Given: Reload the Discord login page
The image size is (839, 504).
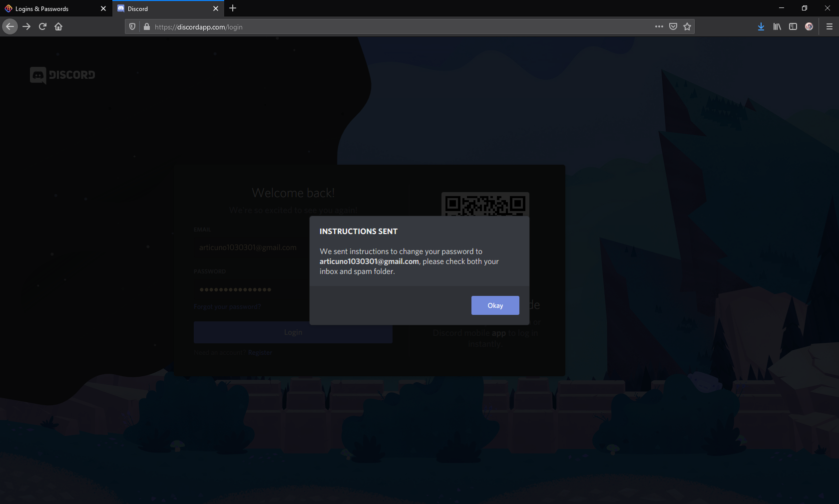Looking at the screenshot, I should 42,26.
